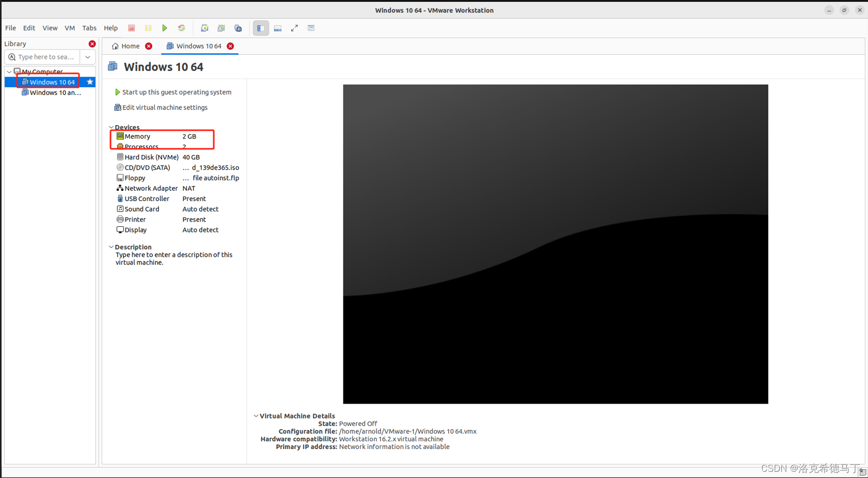Close the Home tab
The width and height of the screenshot is (868, 478).
149,46
